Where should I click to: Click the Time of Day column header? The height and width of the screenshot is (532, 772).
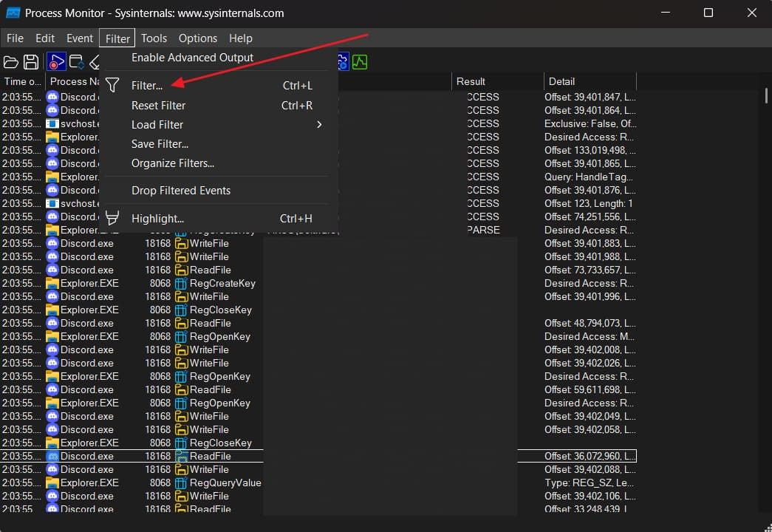click(x=23, y=81)
